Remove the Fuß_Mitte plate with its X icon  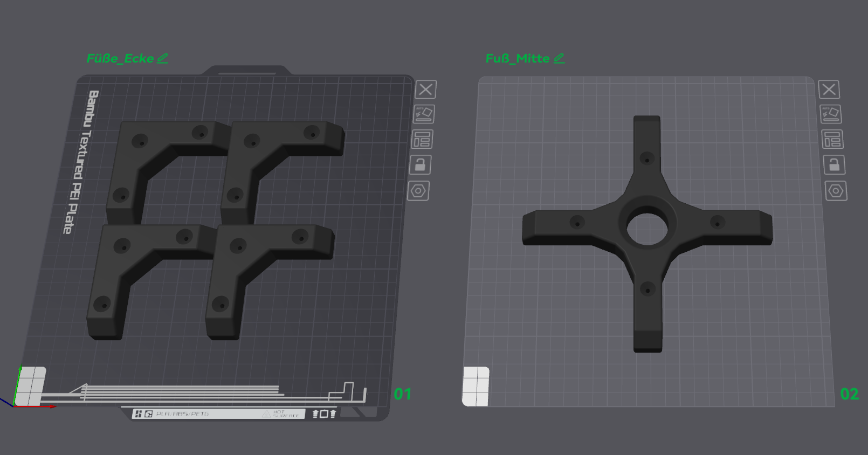click(829, 89)
